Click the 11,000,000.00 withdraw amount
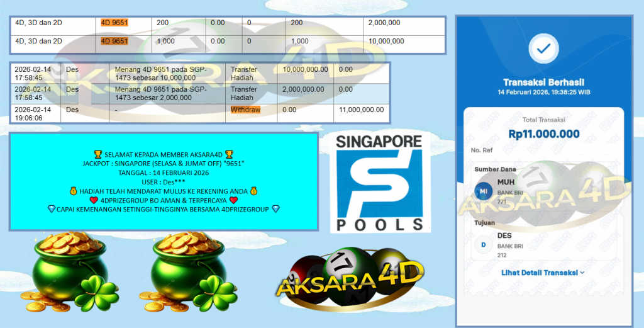Screen dimensions: 644x328 362,110
